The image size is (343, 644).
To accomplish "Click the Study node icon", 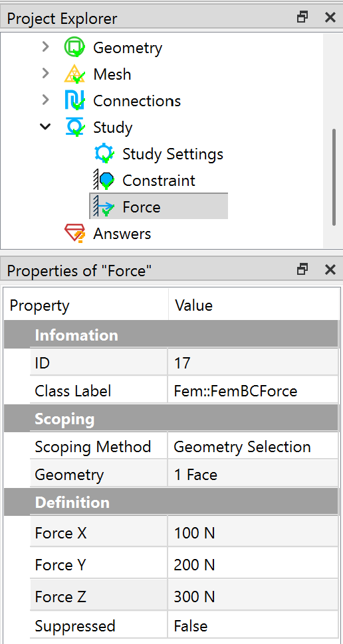I will pyautogui.click(x=75, y=127).
